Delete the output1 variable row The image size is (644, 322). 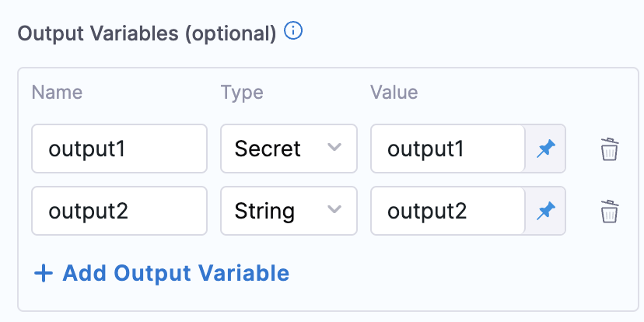(x=609, y=149)
